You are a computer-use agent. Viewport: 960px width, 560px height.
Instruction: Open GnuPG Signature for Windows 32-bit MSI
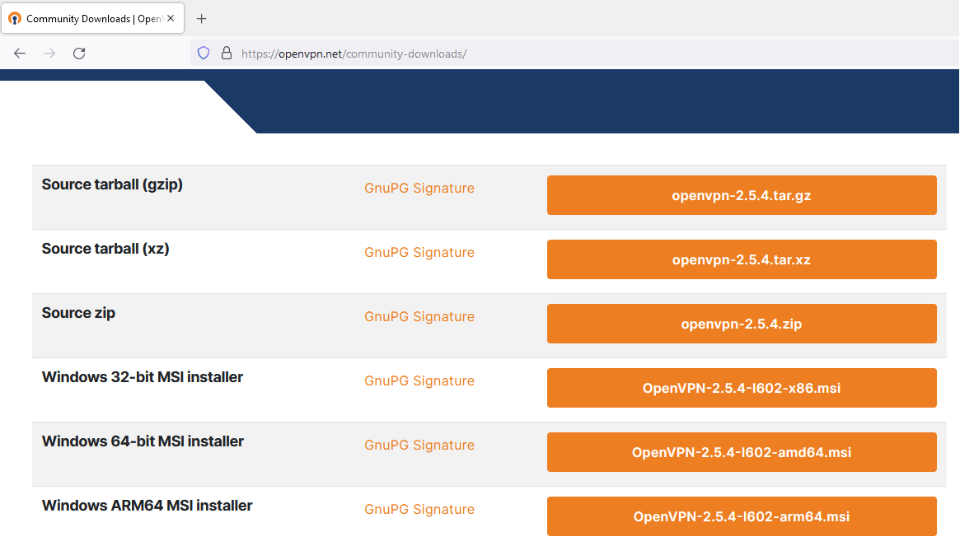click(419, 381)
